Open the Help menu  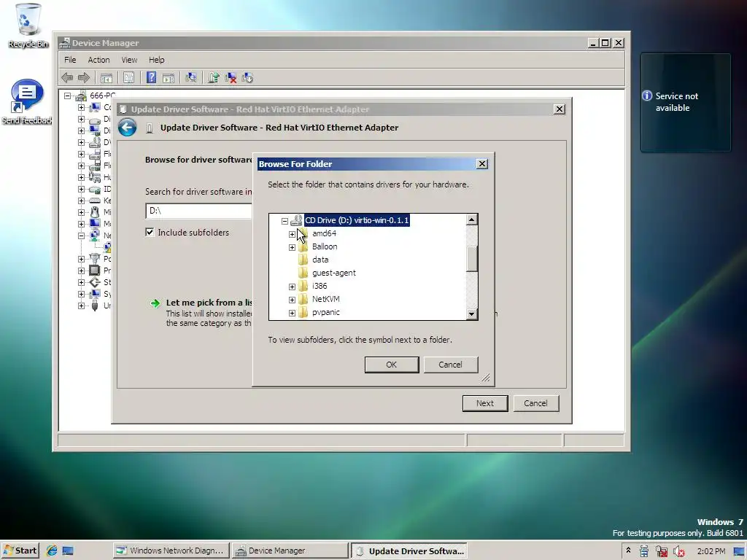tap(156, 60)
